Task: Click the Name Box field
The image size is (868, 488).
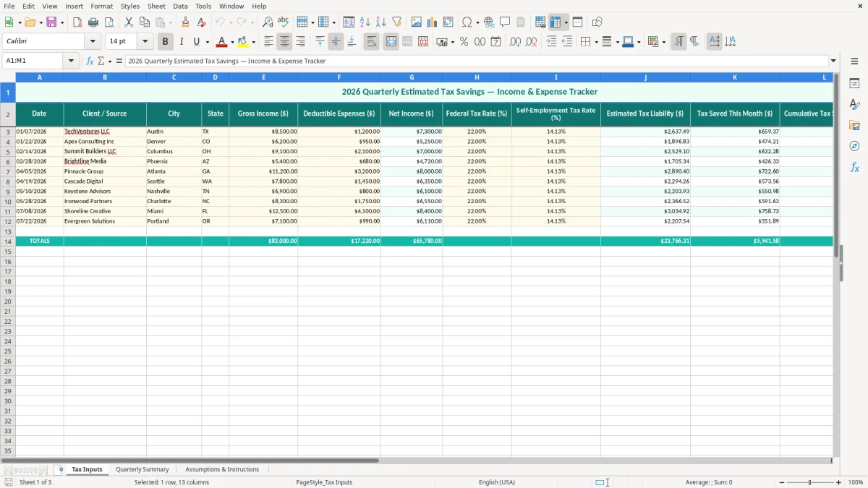Action: (x=33, y=61)
